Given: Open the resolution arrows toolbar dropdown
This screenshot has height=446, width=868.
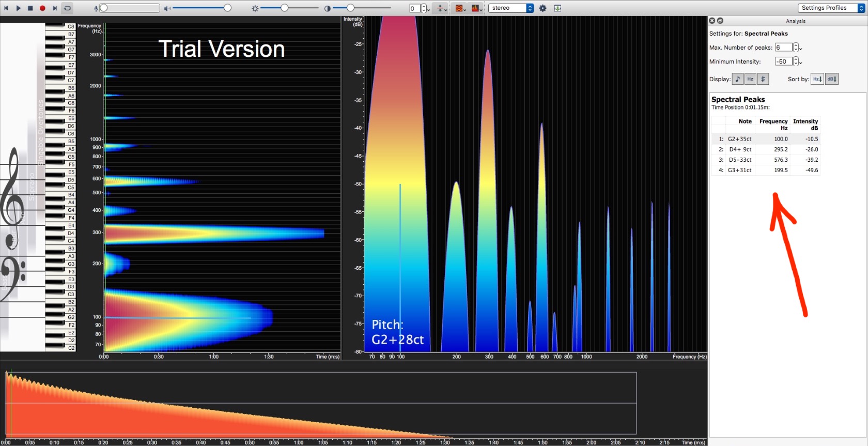Looking at the screenshot, I should point(441,8).
